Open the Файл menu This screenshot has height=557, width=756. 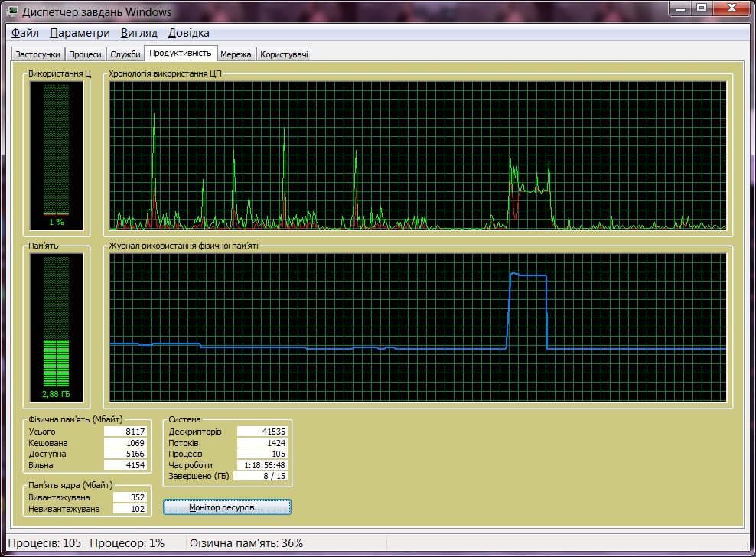[x=25, y=33]
